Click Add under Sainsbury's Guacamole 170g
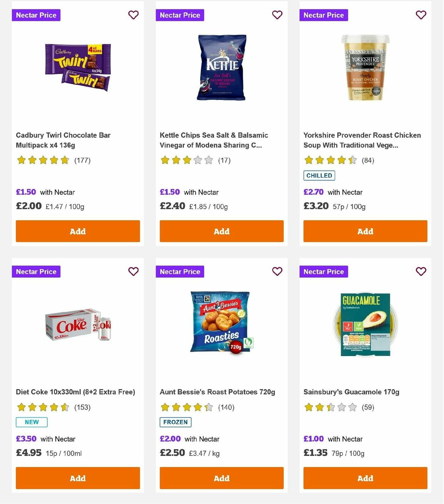The height and width of the screenshot is (504, 444). [x=365, y=478]
